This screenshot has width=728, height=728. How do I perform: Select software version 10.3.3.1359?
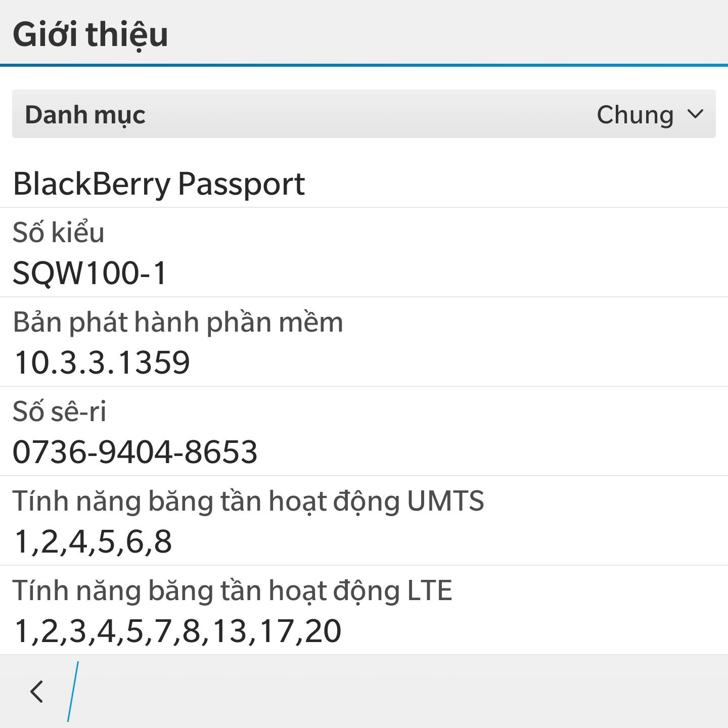(x=102, y=362)
